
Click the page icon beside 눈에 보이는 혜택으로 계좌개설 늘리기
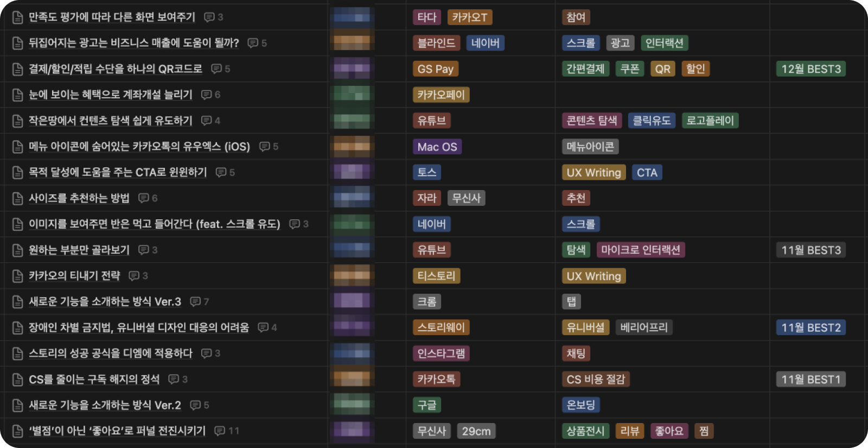pos(17,95)
